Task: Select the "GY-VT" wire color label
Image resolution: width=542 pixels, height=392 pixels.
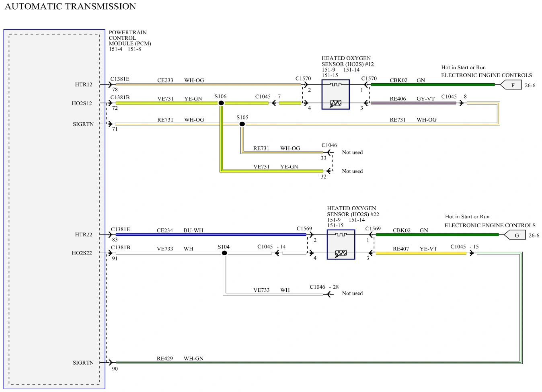Action: 426,99
